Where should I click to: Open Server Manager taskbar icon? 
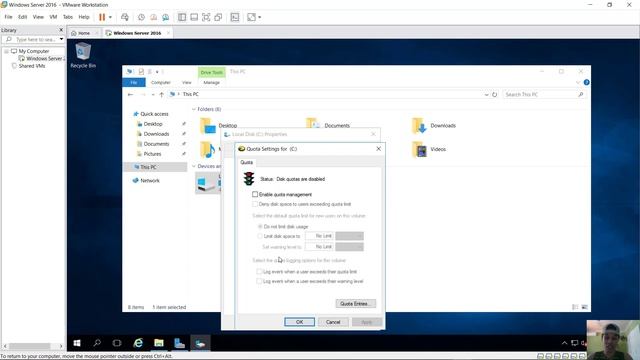179,343
